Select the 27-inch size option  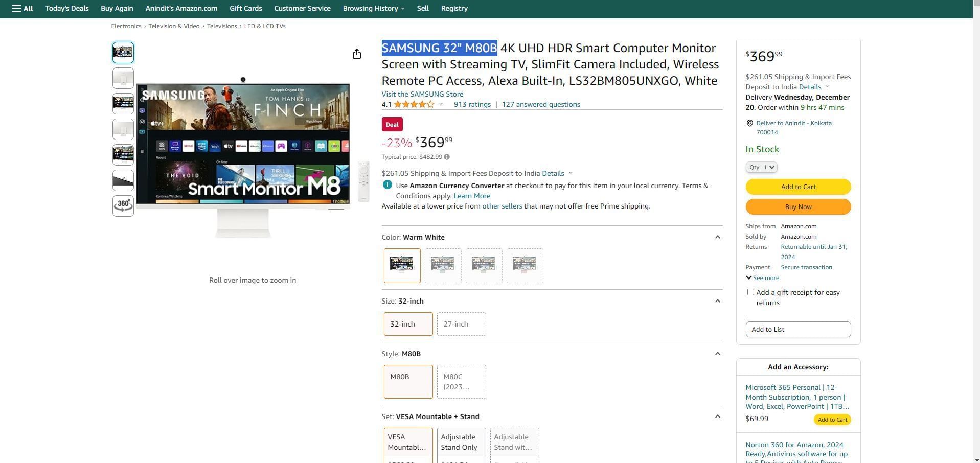461,324
